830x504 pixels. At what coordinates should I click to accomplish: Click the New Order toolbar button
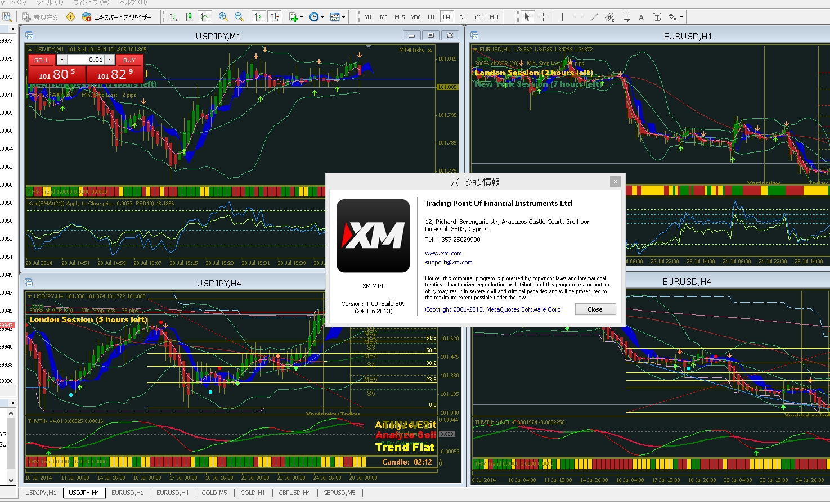pyautogui.click(x=40, y=17)
